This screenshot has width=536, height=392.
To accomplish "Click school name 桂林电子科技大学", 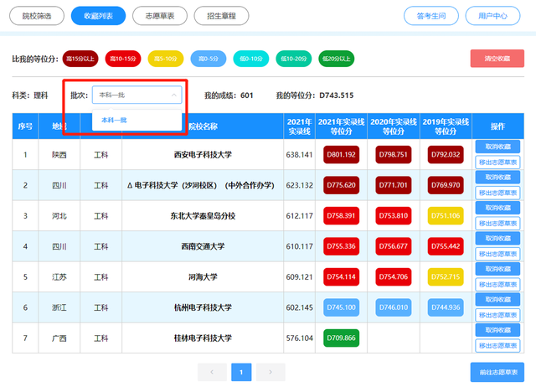I will (x=203, y=338).
